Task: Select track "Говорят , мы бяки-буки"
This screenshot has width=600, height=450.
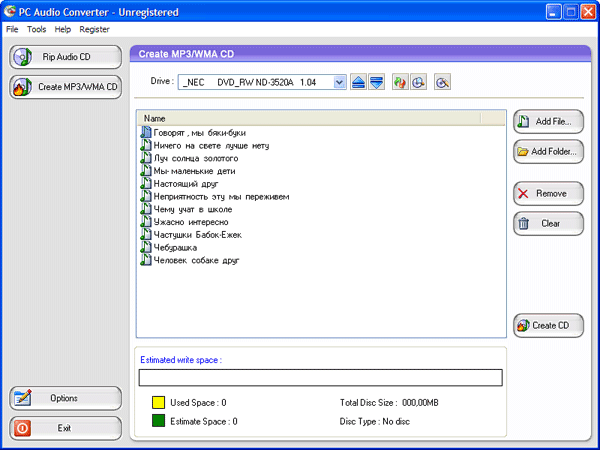Action: pyautogui.click(x=193, y=133)
